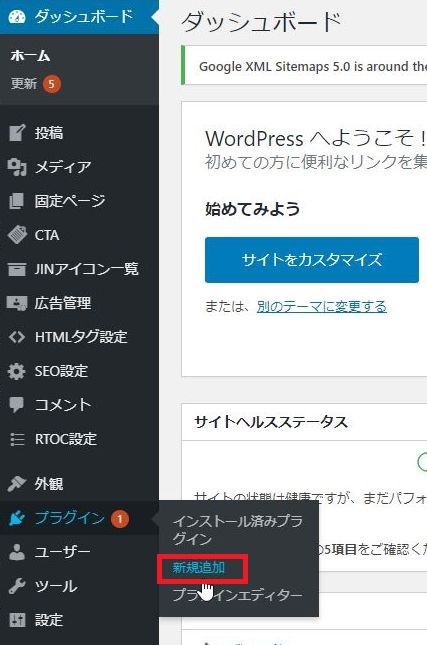
Task: Click the 固定ページ pages icon
Action: [17, 201]
